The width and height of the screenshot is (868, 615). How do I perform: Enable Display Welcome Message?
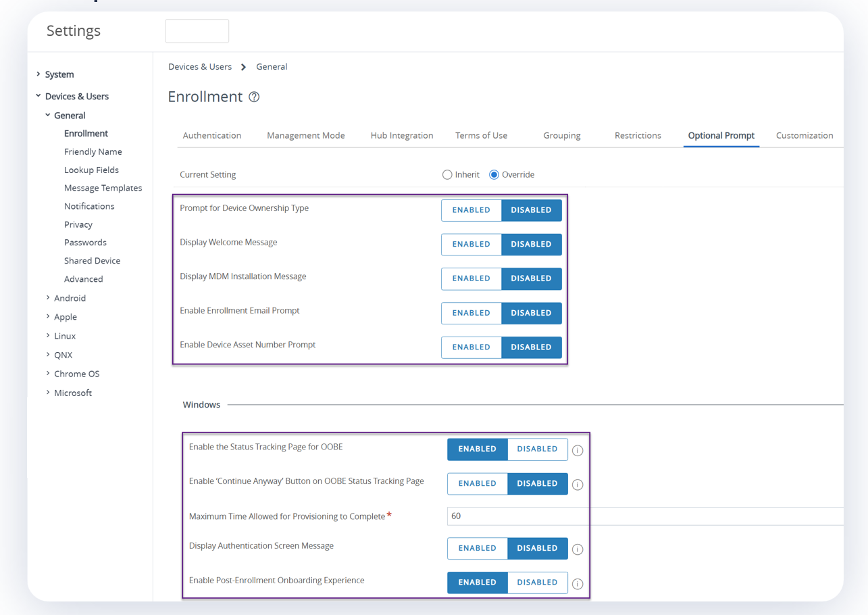pyautogui.click(x=471, y=245)
